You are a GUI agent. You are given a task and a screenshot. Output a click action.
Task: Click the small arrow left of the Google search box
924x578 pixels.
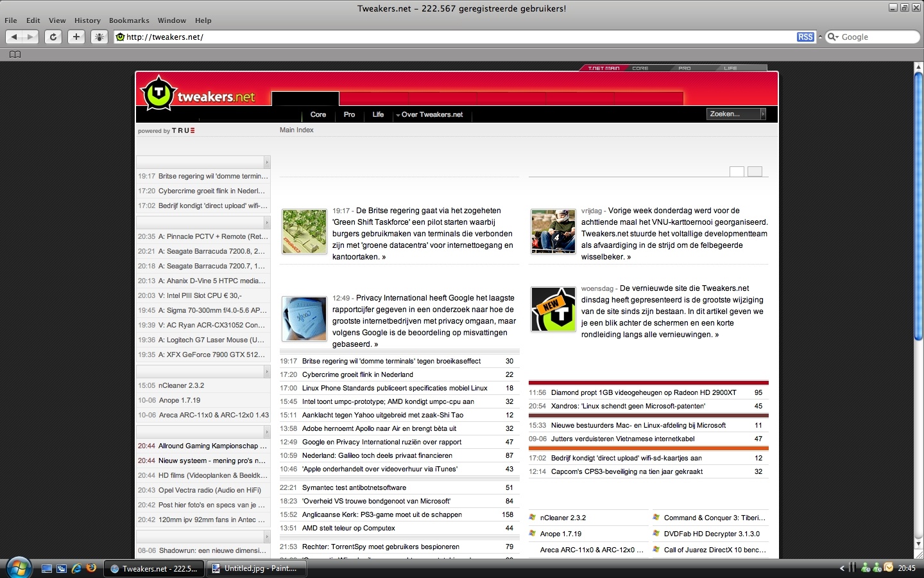tap(820, 37)
